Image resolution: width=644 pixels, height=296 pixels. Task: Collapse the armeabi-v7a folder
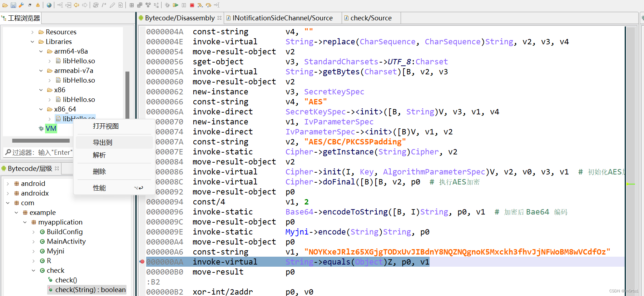tap(41, 71)
